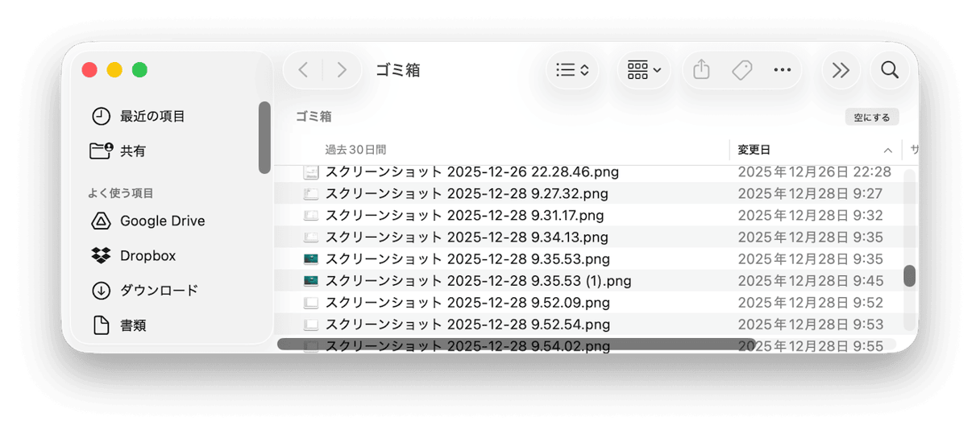The image size is (980, 434).
Task: Click the 空にする button
Action: [872, 118]
